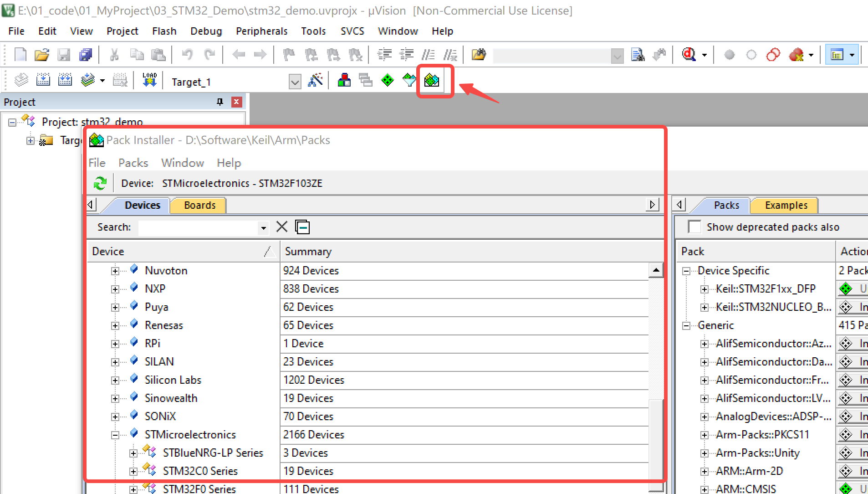Open the Project menu in µVision
The height and width of the screenshot is (494, 868).
tap(122, 31)
